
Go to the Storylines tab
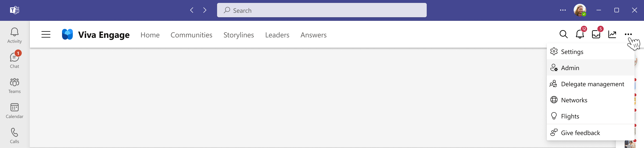click(x=239, y=35)
